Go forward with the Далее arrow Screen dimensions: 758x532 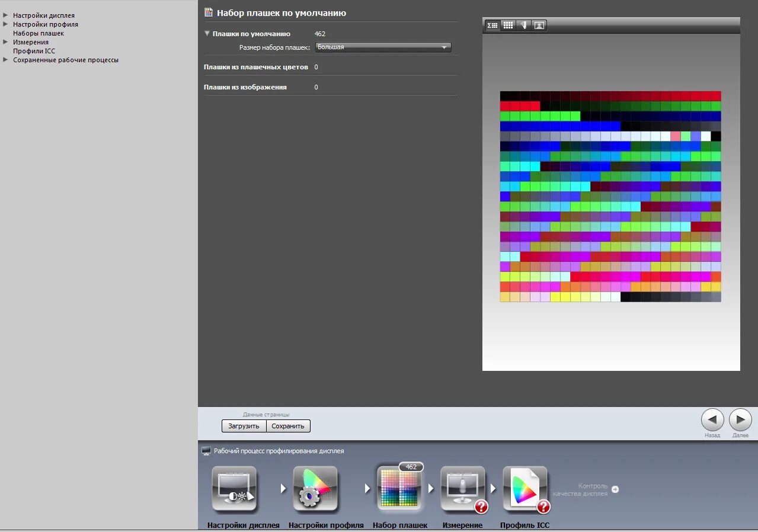[740, 419]
